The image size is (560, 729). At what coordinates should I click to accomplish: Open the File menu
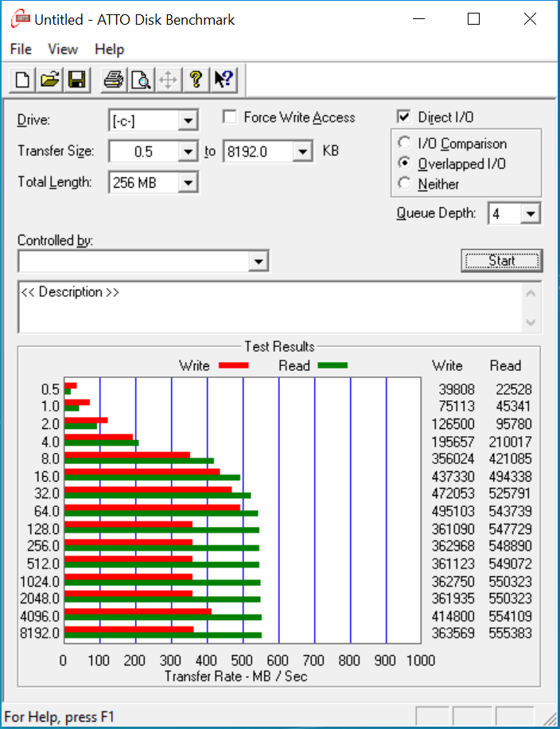pos(21,49)
